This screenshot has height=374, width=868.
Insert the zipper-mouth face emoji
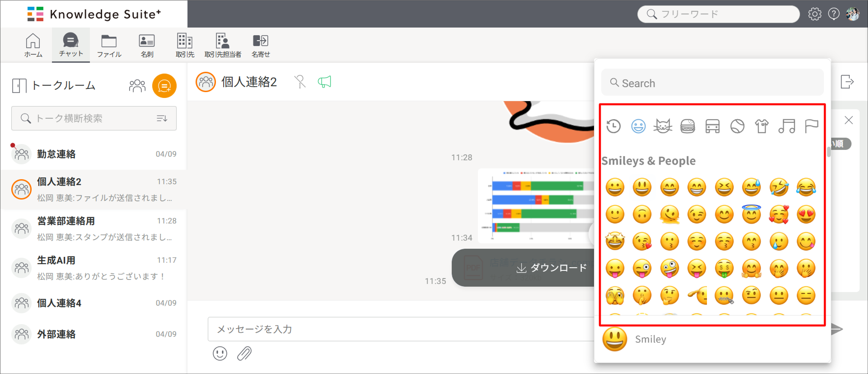[724, 295]
